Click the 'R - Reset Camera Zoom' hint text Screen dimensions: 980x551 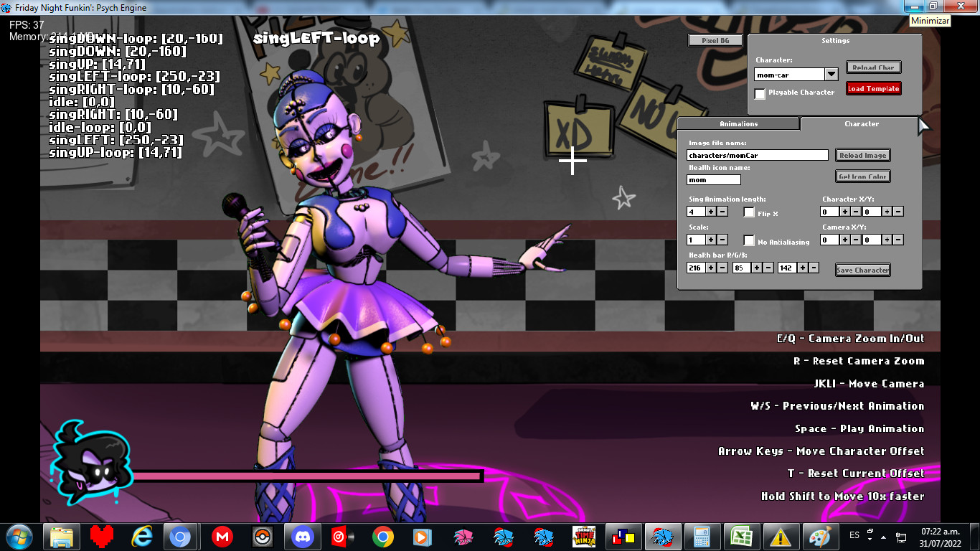(859, 361)
